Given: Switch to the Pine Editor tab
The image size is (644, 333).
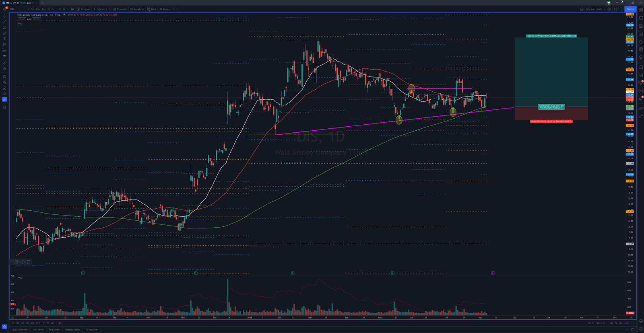Looking at the screenshot, I should point(54,329).
